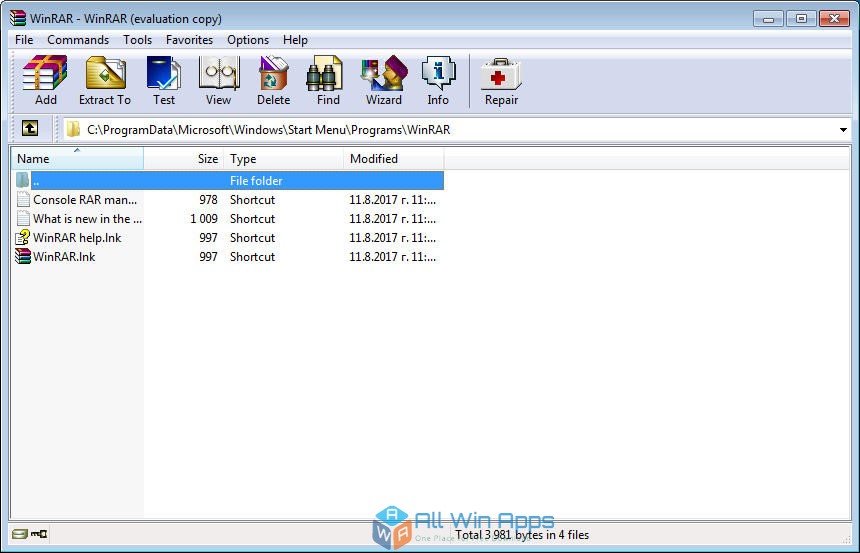860x553 pixels.
Task: Sort by Name column header
Action: 77,159
